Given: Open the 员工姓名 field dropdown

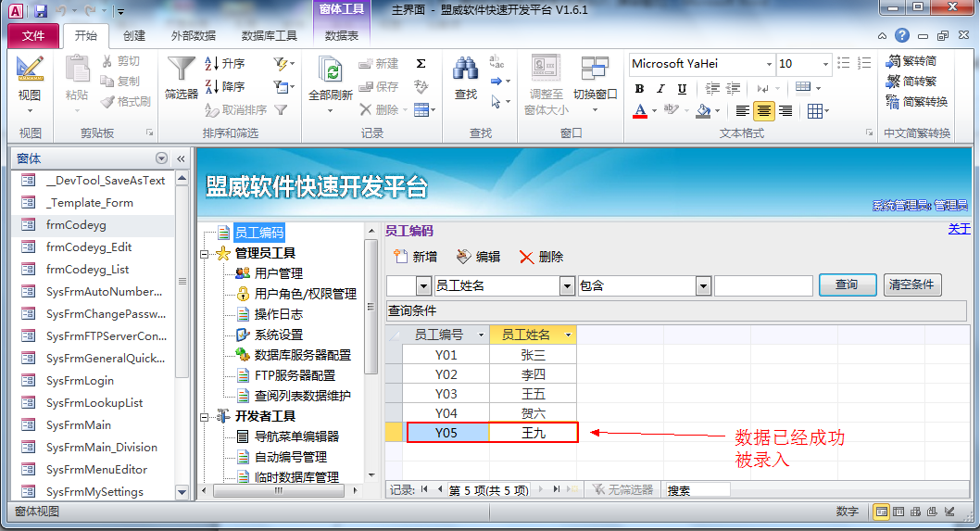Looking at the screenshot, I should [567, 285].
